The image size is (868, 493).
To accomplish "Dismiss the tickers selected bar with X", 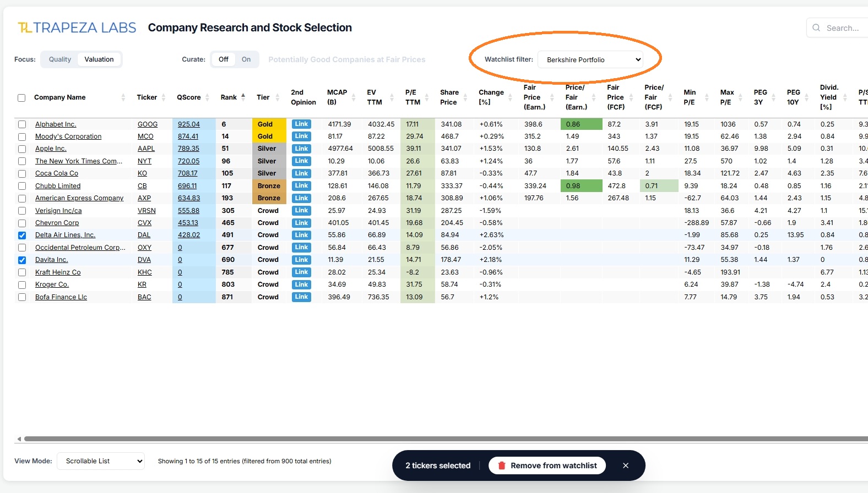I will pyautogui.click(x=626, y=465).
